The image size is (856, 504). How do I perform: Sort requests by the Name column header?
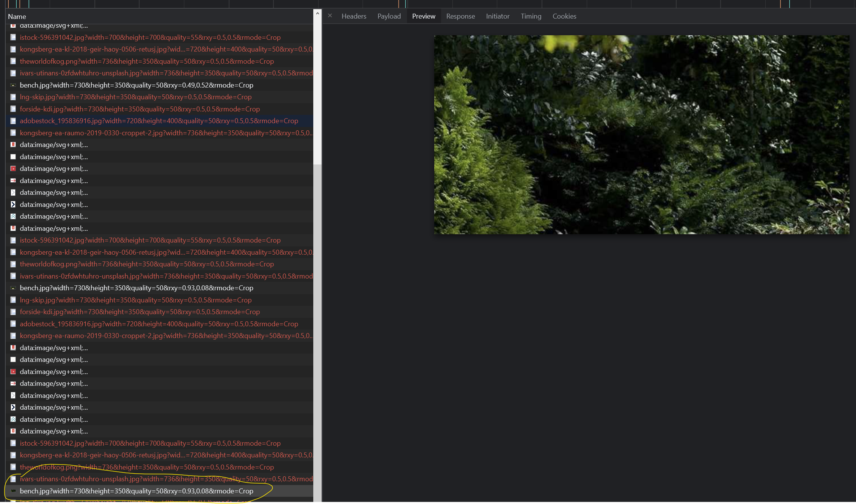click(x=17, y=16)
